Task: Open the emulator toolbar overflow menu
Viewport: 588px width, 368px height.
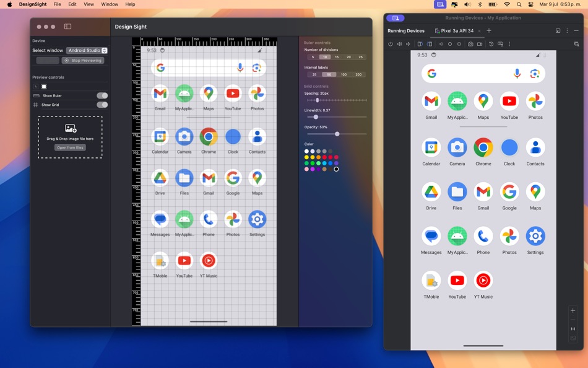Action: tap(509, 44)
